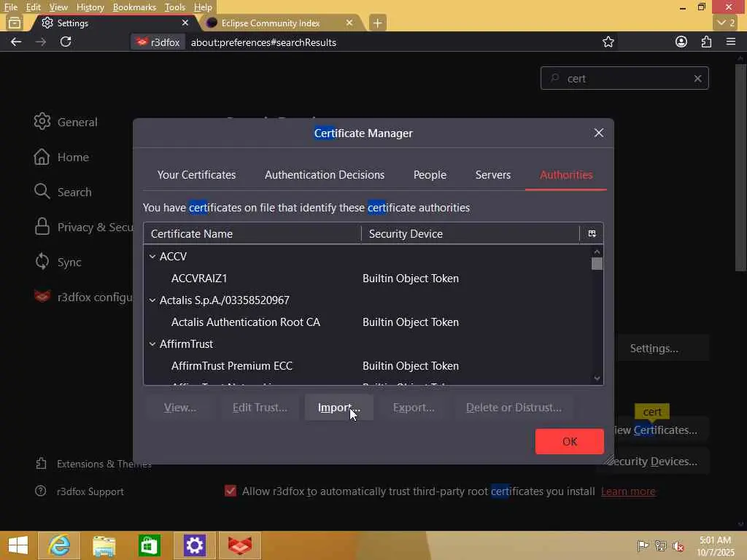
Task: Select the Authorities tab
Action: tap(566, 175)
